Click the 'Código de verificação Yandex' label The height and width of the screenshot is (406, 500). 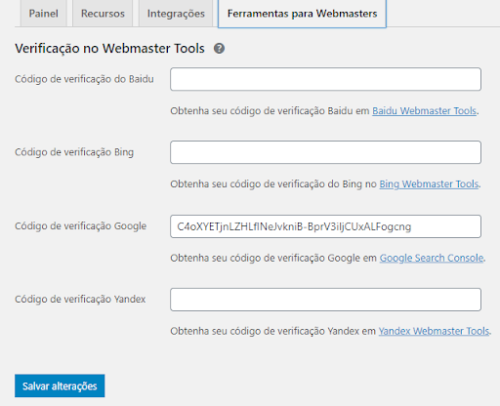80,299
